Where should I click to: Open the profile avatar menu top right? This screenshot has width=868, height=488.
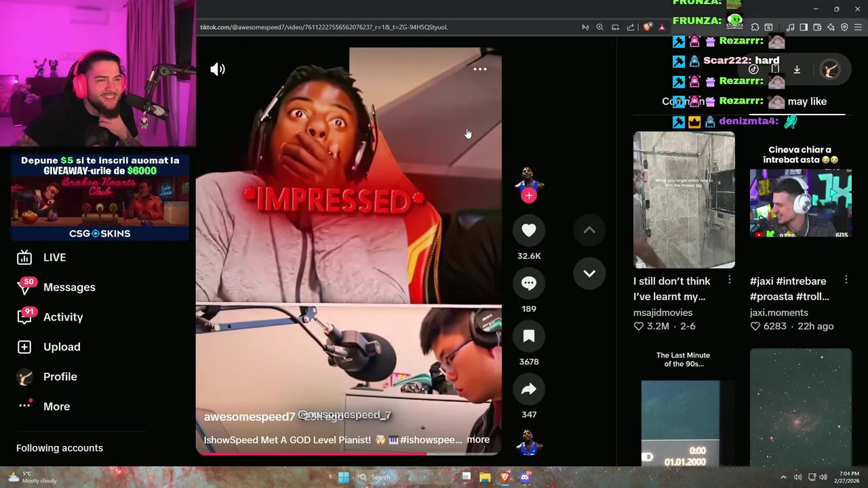pos(830,69)
